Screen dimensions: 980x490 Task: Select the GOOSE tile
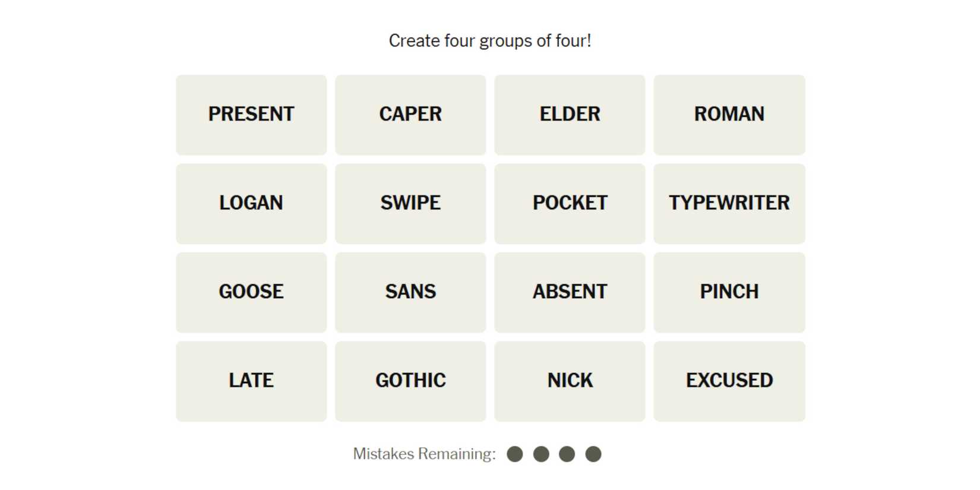[251, 292]
